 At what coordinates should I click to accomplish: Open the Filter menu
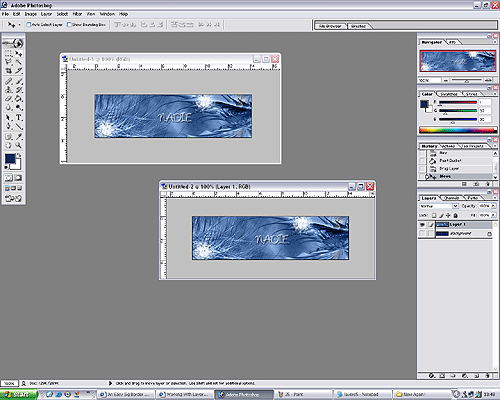pos(77,14)
